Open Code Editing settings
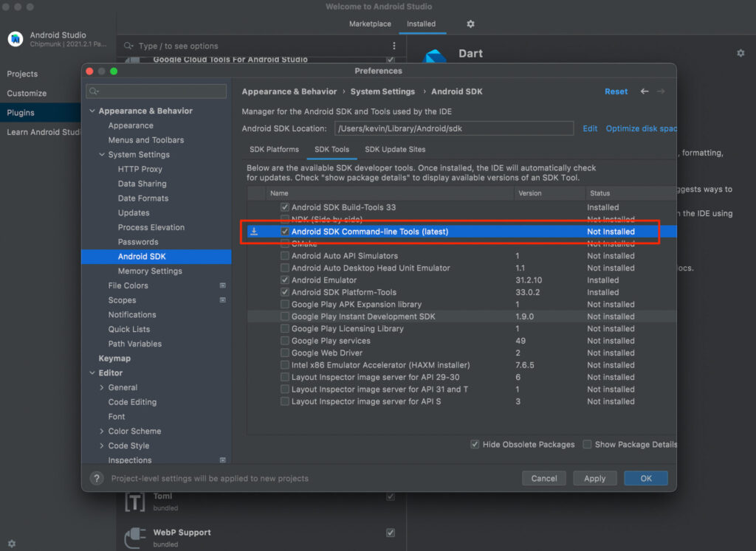The width and height of the screenshot is (756, 551). (132, 402)
